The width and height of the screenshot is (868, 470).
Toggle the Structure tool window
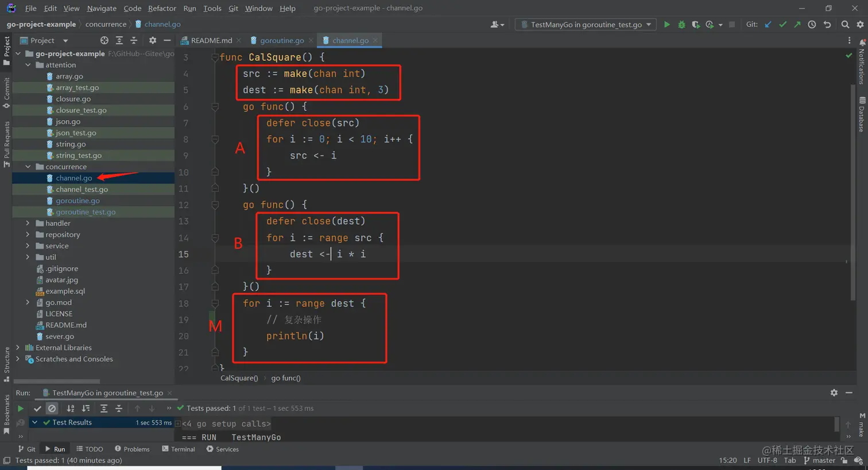coord(7,364)
